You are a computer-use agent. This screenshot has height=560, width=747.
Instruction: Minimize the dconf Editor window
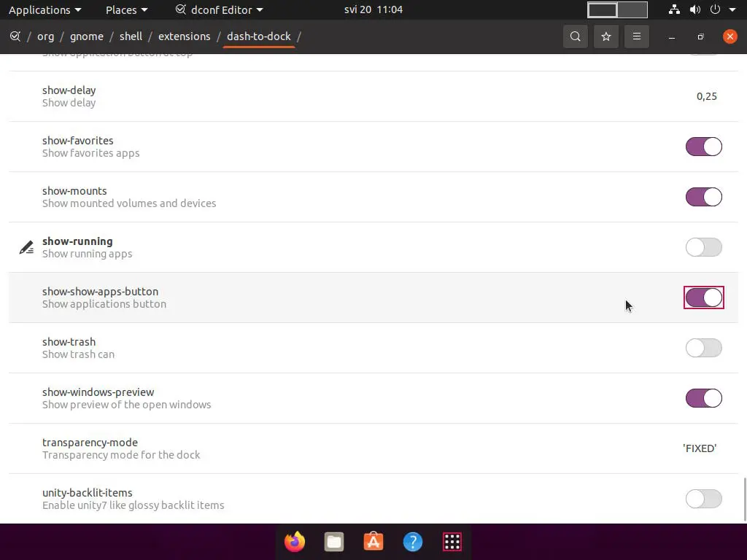pyautogui.click(x=672, y=36)
